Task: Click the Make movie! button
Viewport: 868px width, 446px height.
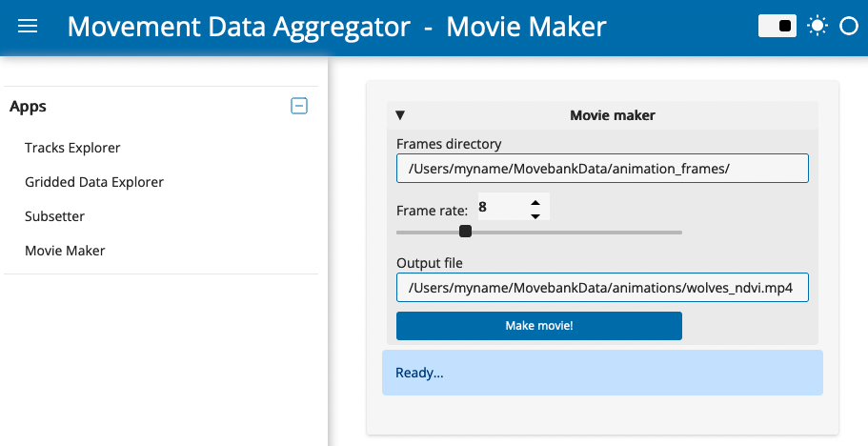Action: (x=539, y=325)
